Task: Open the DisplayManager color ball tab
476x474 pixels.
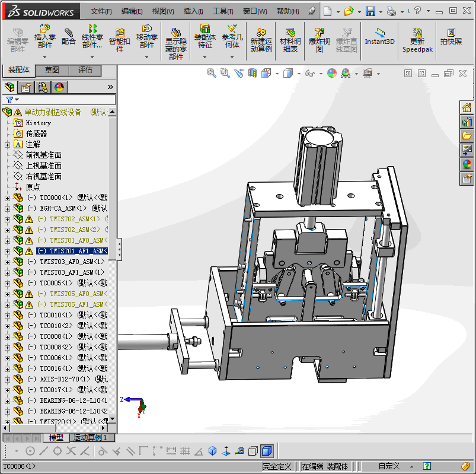Action: (x=59, y=87)
